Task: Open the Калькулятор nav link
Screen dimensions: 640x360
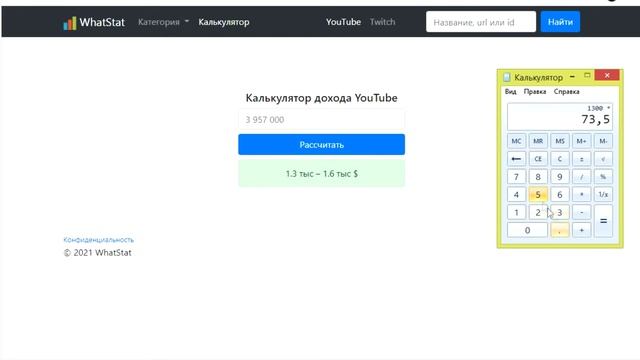Action: (224, 22)
